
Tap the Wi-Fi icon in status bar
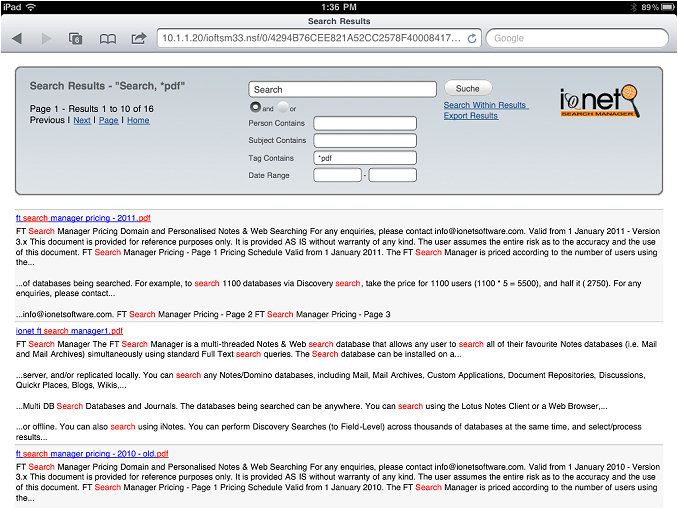click(30, 7)
